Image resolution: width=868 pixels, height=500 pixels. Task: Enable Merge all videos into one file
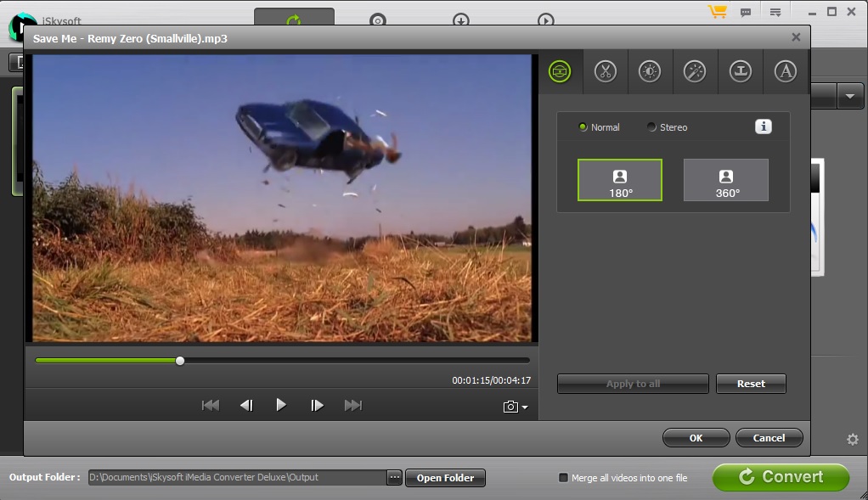tap(563, 477)
